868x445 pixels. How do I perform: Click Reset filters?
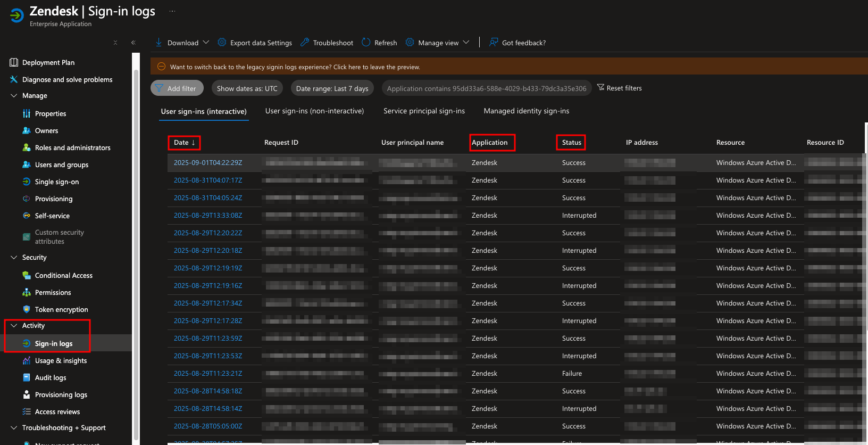620,88
